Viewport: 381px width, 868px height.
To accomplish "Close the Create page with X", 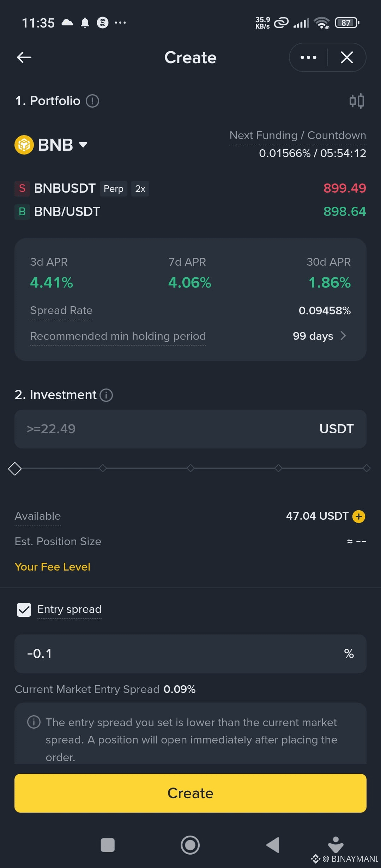I will pyautogui.click(x=347, y=58).
